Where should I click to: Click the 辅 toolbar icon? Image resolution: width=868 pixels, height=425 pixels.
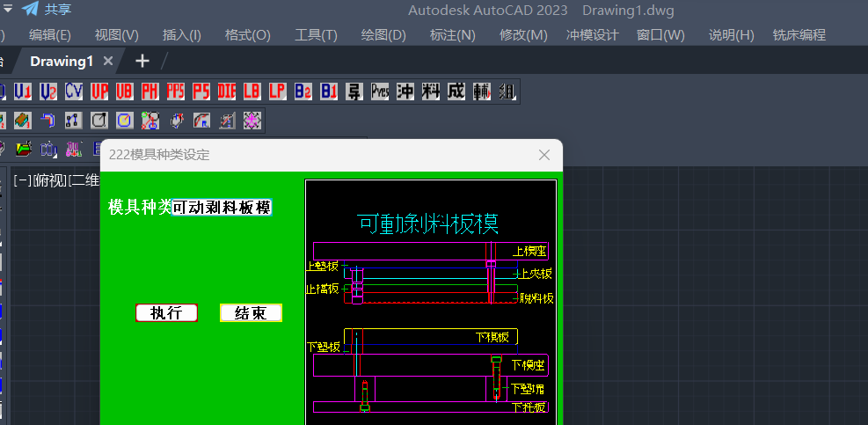pos(482,91)
